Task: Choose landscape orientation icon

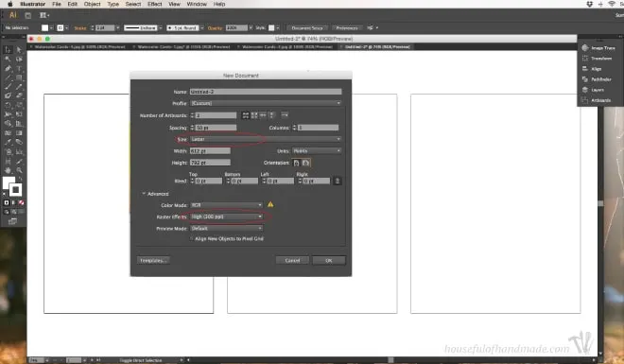Action: pos(305,163)
